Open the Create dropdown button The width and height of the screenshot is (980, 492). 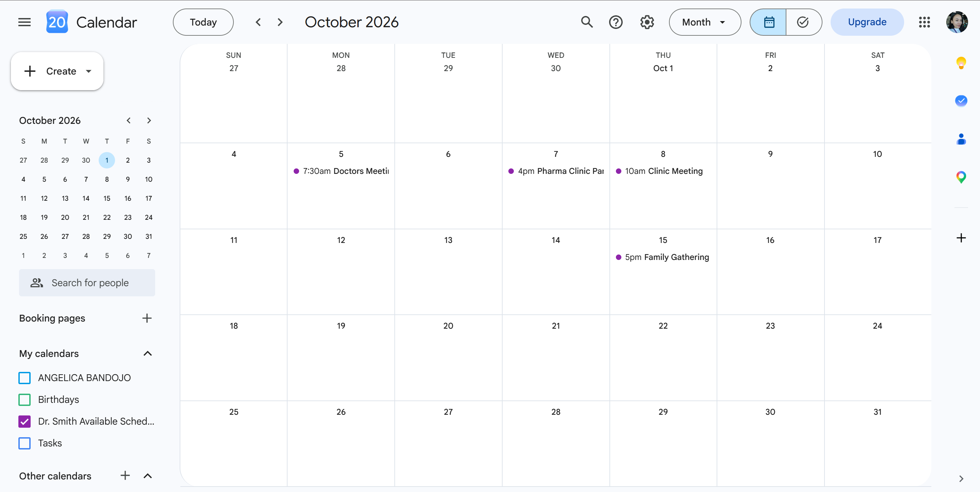tap(57, 71)
